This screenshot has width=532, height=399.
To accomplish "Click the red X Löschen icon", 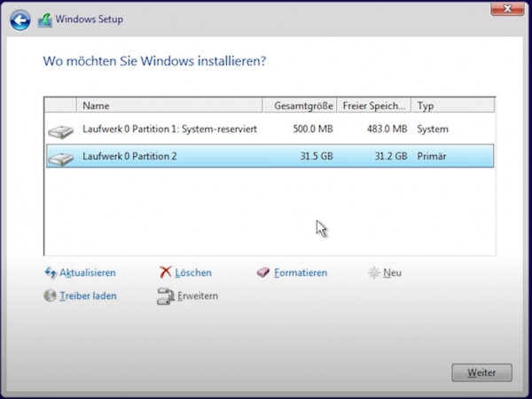I will [166, 272].
